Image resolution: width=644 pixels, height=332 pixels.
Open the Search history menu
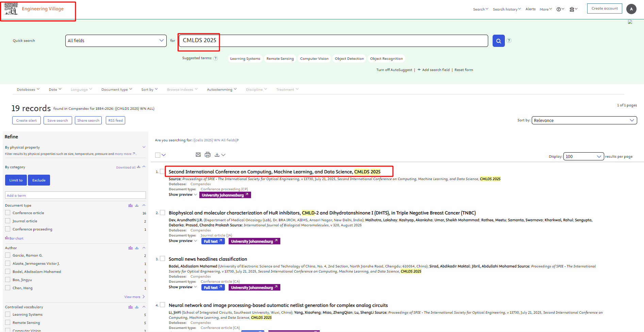coord(507,9)
